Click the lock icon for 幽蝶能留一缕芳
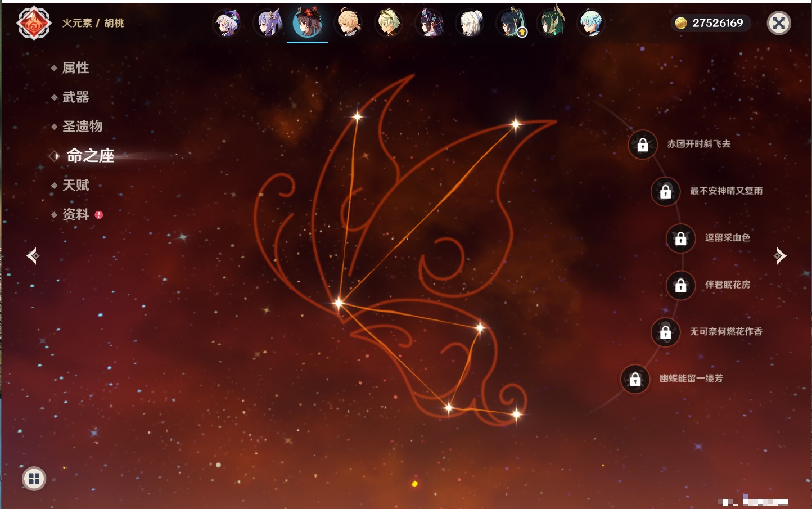Viewport: 812px width, 509px height. pos(635,380)
